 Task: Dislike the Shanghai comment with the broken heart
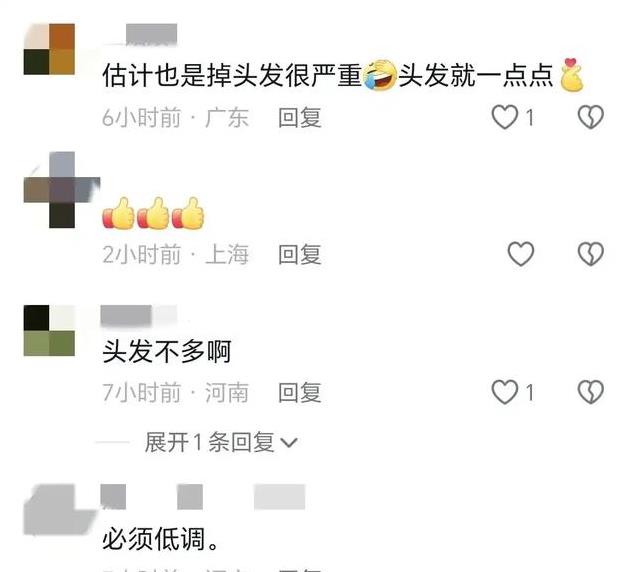click(x=591, y=254)
